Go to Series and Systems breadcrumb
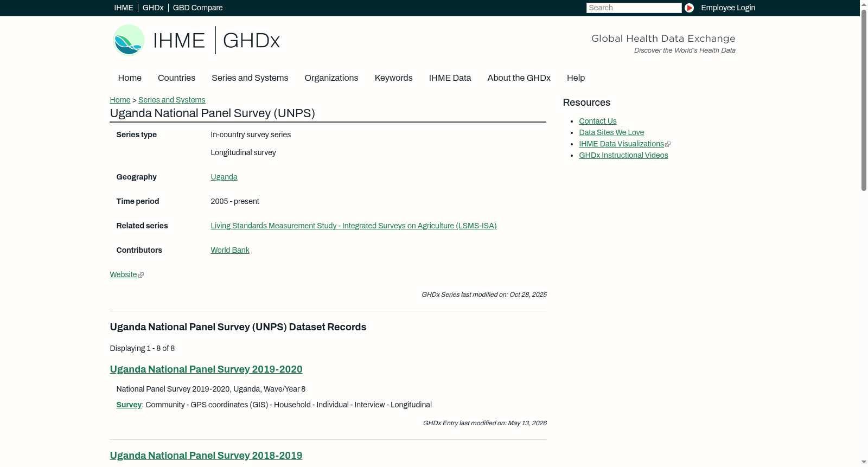The height and width of the screenshot is (467, 868). pyautogui.click(x=171, y=100)
